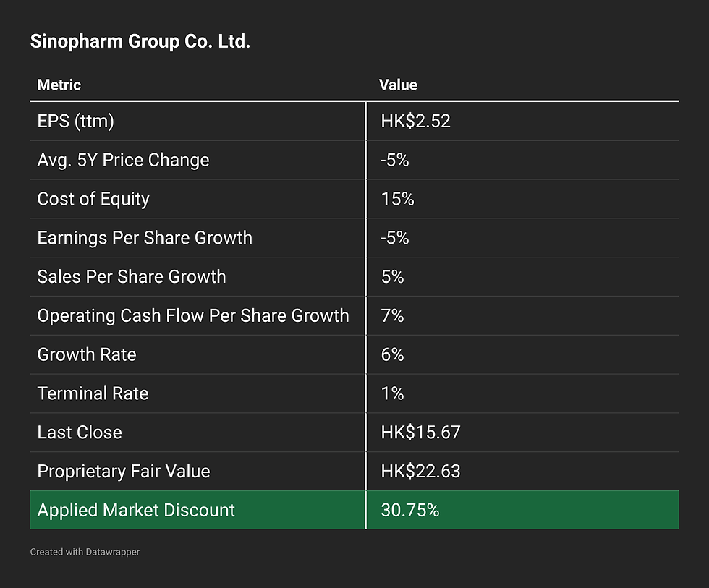Select 'Proprietary Fair Value' label

(x=124, y=471)
